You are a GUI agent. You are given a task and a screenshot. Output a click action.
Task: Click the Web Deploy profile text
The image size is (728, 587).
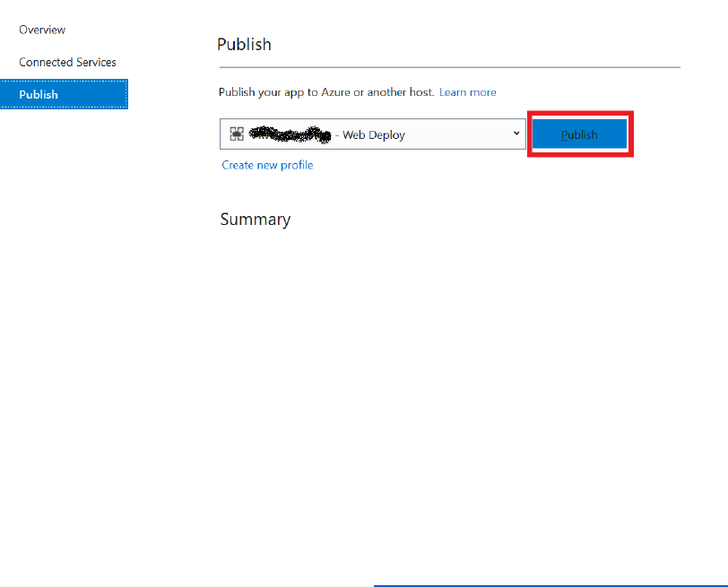(x=373, y=135)
